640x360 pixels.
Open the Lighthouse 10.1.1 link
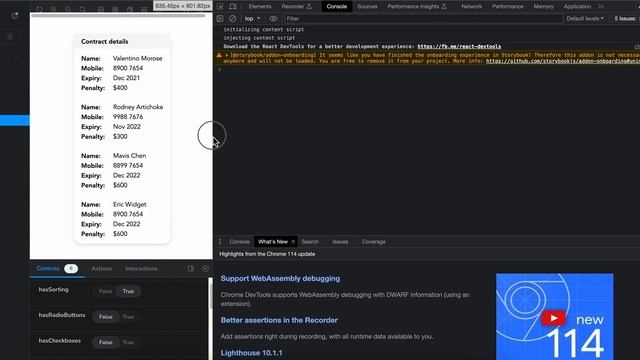251,353
